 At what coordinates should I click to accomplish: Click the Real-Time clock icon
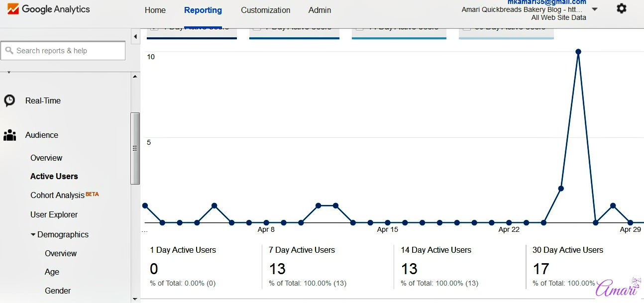(9, 101)
